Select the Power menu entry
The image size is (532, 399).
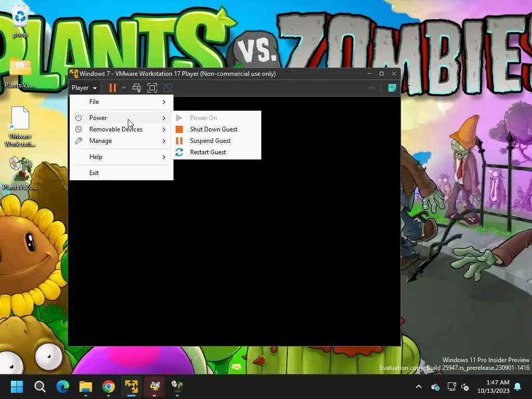pos(122,118)
